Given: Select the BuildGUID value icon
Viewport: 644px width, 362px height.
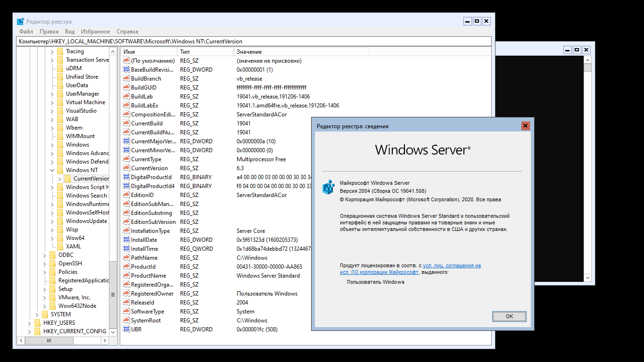Looking at the screenshot, I should [x=126, y=88].
